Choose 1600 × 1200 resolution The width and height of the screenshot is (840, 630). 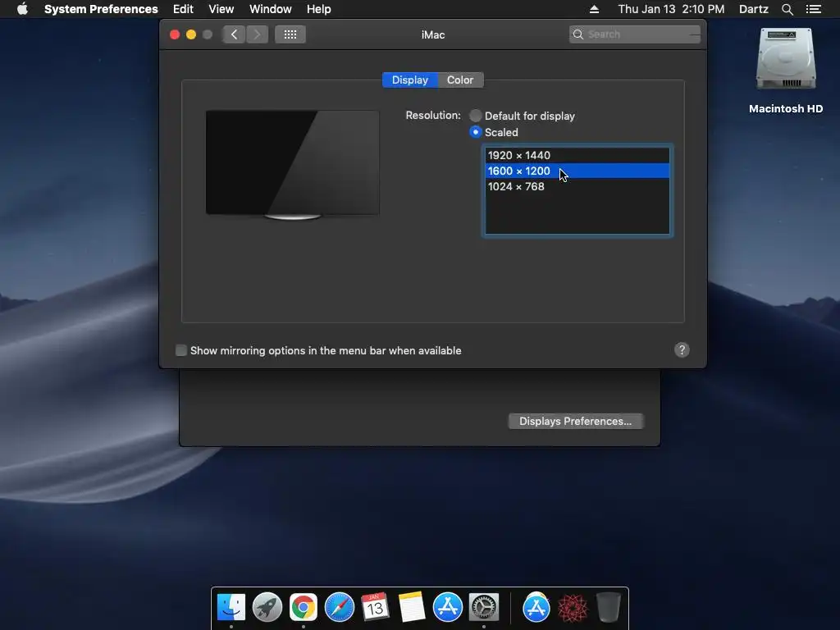click(x=577, y=171)
